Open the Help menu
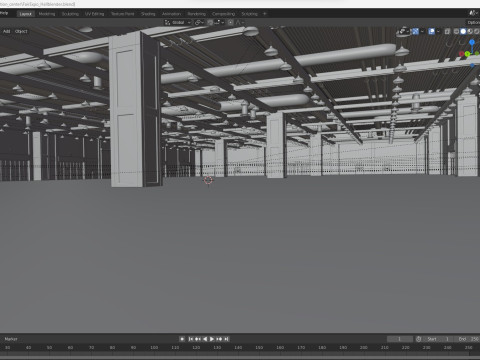This screenshot has height=360, width=480. (4, 12)
